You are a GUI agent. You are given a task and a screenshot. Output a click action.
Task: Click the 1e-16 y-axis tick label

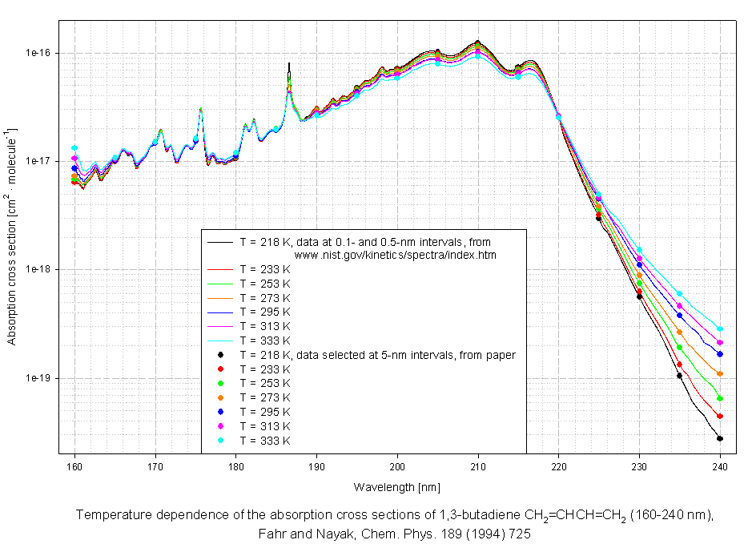tap(40, 53)
